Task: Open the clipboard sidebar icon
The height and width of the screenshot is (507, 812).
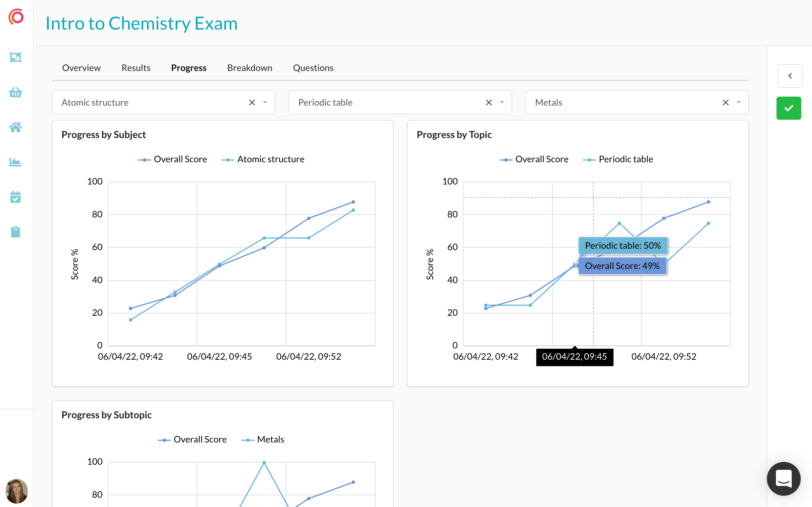Action: pos(16,232)
